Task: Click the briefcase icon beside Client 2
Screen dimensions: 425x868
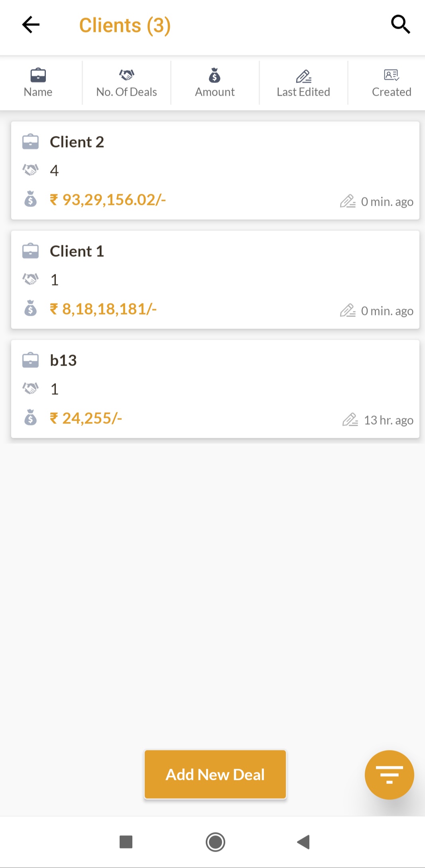Action: pos(31,142)
